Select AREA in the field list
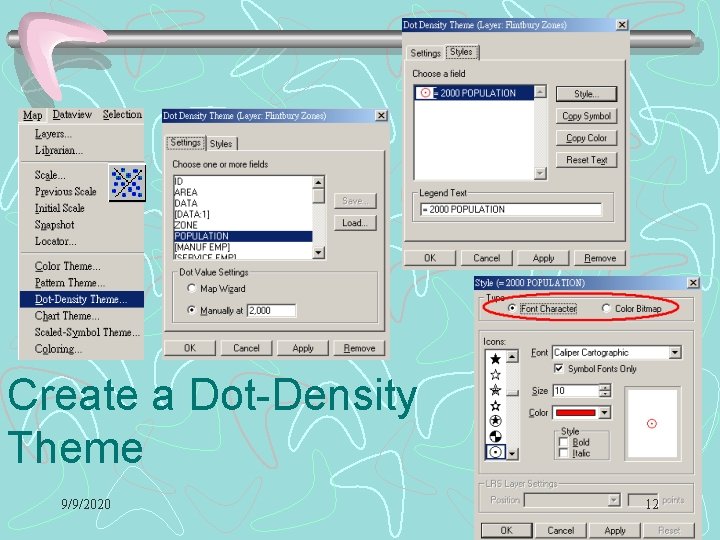Viewport: 720px width, 540px height. point(243,192)
